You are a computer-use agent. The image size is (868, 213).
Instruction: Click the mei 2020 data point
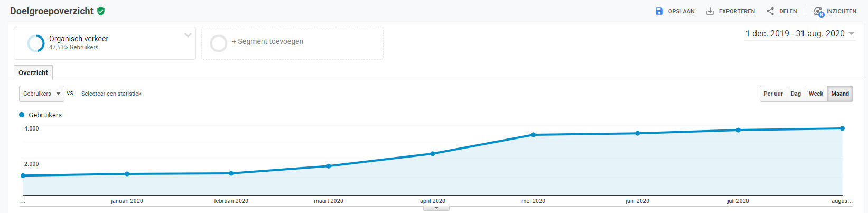(x=533, y=135)
